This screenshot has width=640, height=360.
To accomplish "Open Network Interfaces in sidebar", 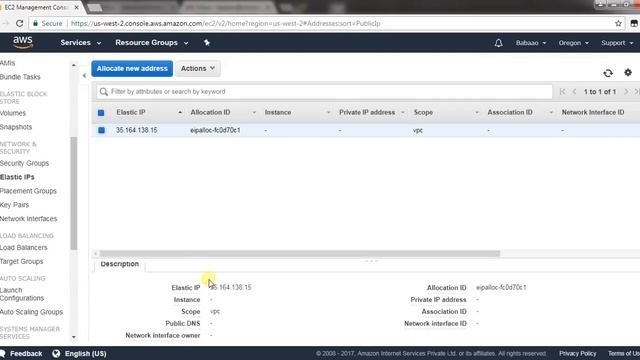I will pos(29,219).
